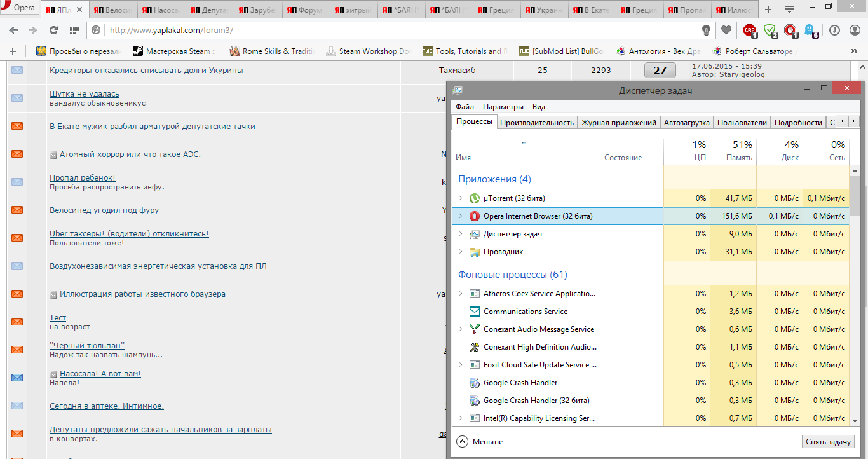Open Speed Dial grid icon
This screenshot has width=868, height=459.
(74, 30)
